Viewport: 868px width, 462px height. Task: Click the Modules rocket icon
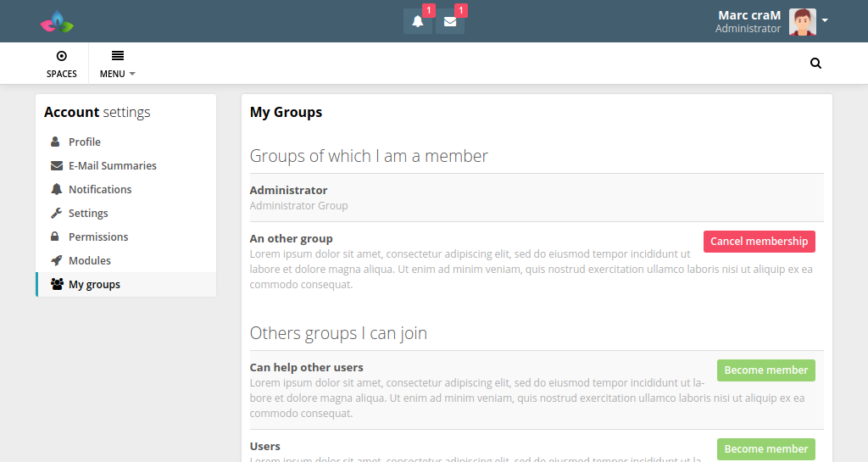56,261
